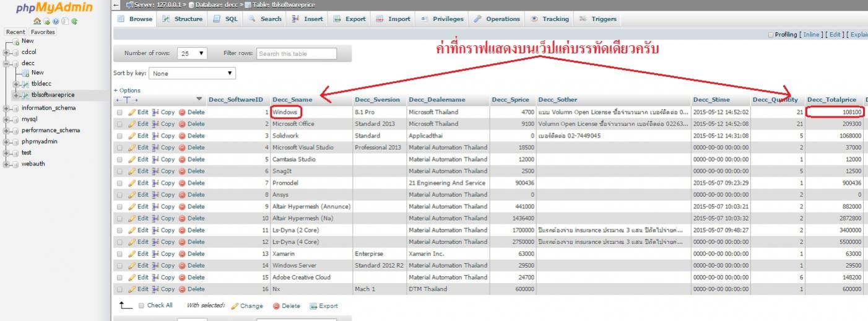The height and width of the screenshot is (321, 868).
Task: Delete the Nx row
Action: pos(191,289)
